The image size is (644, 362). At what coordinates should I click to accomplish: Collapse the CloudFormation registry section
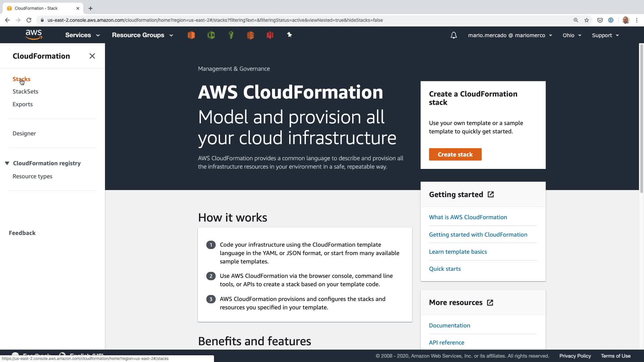point(7,163)
